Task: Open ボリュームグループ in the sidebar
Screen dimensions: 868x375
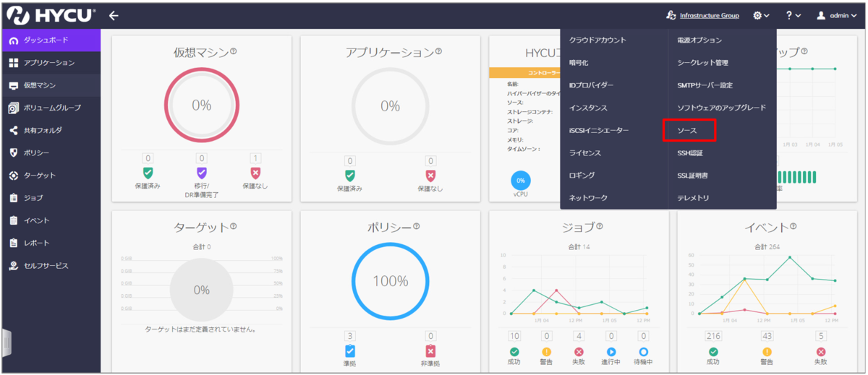Action: coord(51,108)
